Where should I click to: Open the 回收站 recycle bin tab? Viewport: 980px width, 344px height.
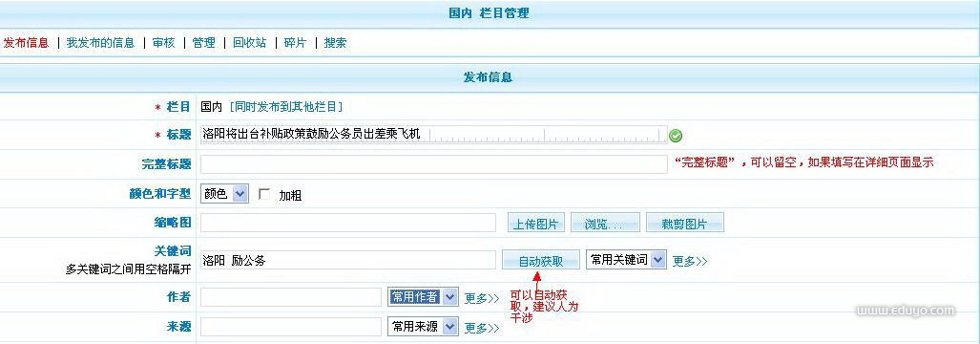click(x=249, y=43)
